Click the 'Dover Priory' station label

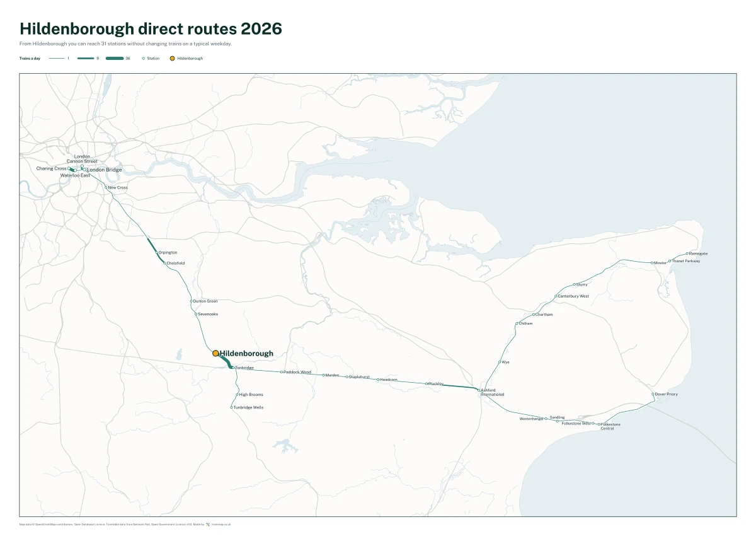pos(667,394)
